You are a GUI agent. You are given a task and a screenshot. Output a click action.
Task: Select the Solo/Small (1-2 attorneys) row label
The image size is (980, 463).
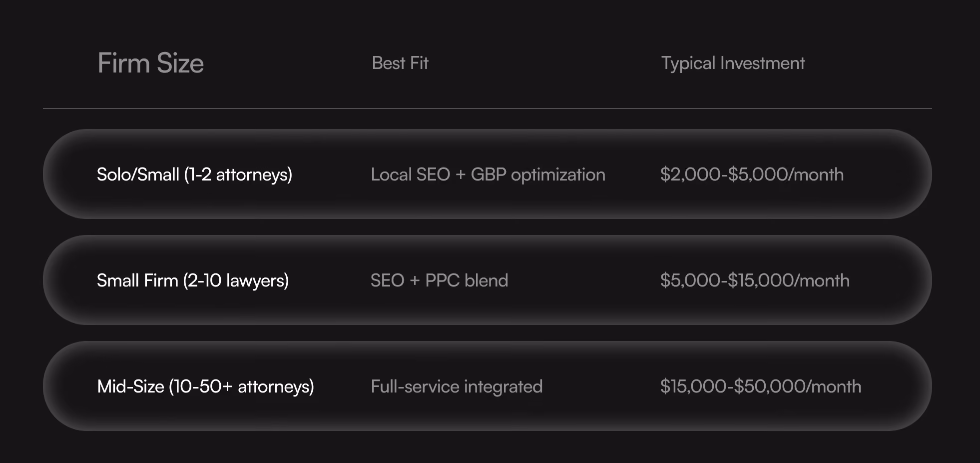(194, 174)
